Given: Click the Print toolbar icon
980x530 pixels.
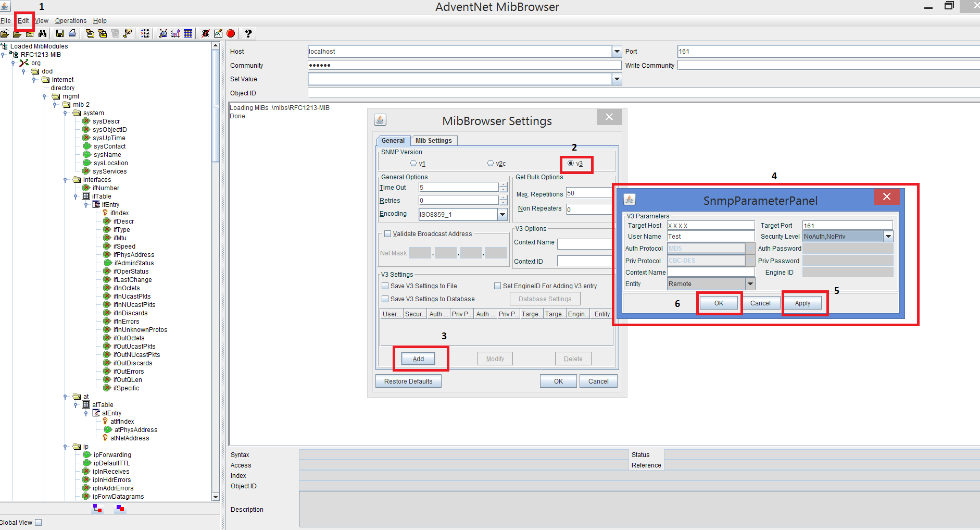Looking at the screenshot, I should (72, 33).
